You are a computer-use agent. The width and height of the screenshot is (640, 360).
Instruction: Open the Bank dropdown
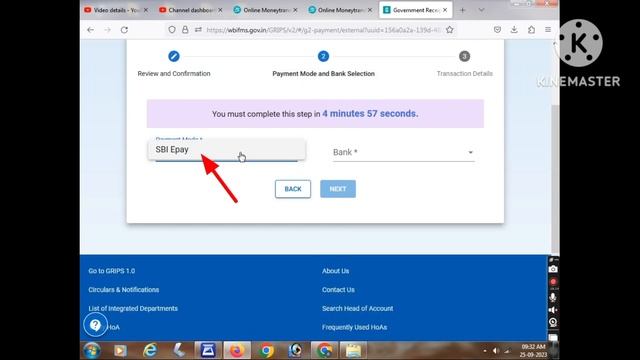pos(403,152)
